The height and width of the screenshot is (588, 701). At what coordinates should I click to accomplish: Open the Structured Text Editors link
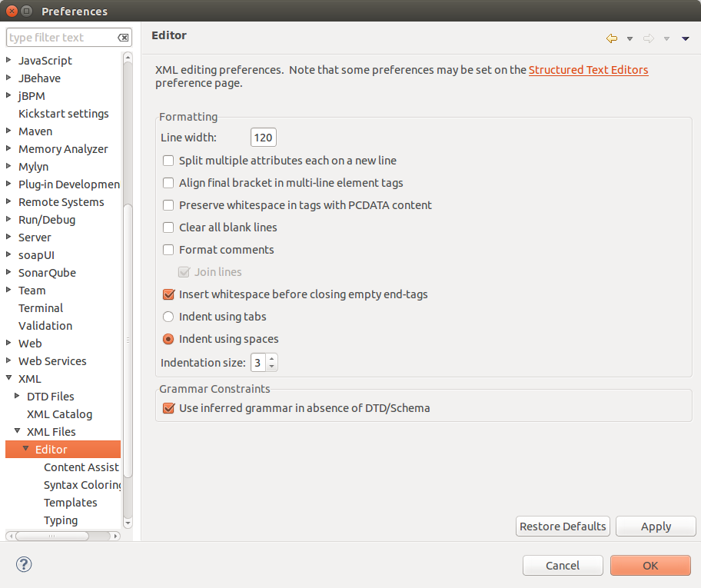click(588, 70)
